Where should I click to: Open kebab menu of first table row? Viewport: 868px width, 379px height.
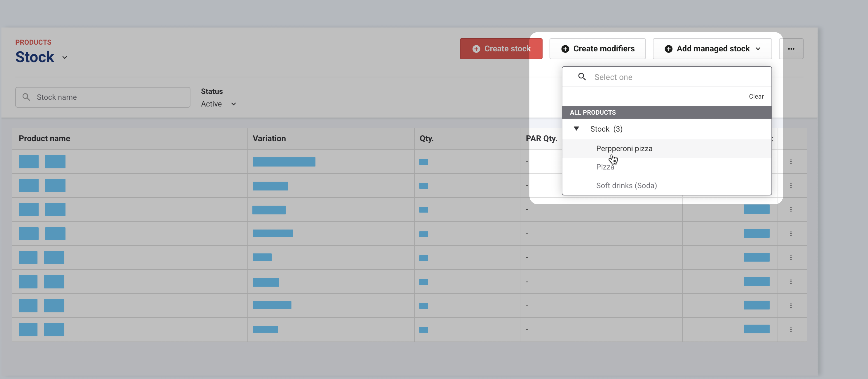pos(790,162)
